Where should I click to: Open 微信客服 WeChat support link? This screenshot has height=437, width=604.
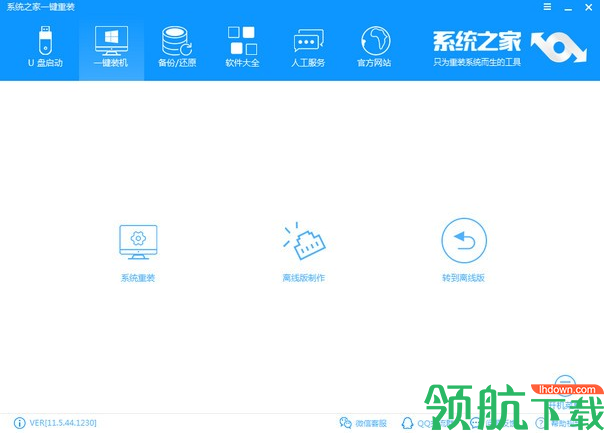point(363,423)
